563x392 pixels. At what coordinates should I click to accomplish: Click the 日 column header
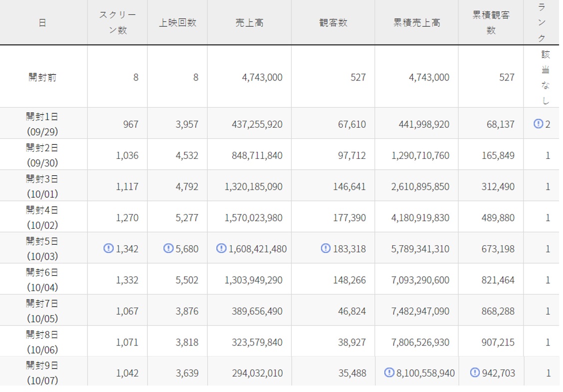point(42,23)
